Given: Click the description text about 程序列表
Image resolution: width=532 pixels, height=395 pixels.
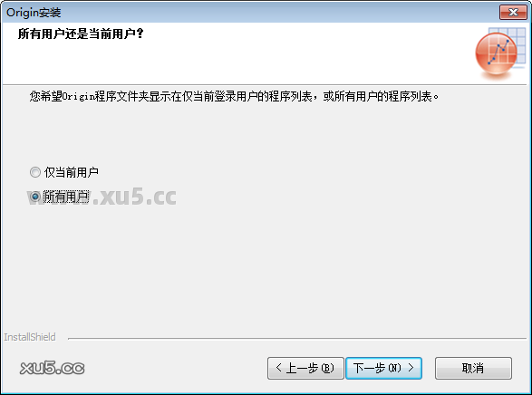Looking at the screenshot, I should pos(234,97).
